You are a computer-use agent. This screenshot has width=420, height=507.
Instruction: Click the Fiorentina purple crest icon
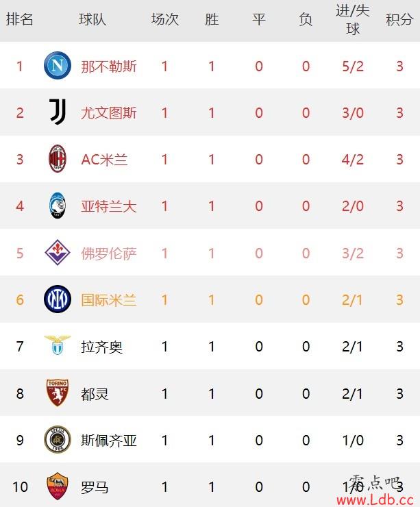click(58, 252)
